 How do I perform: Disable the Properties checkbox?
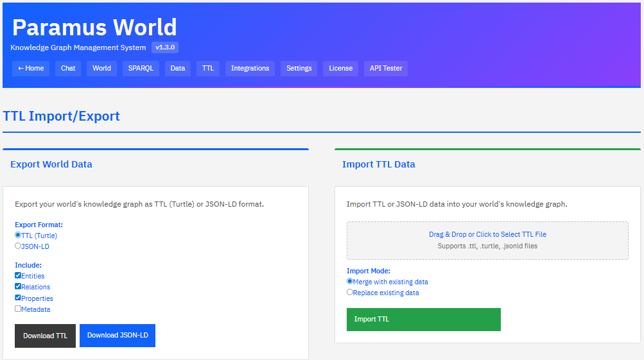(18, 298)
